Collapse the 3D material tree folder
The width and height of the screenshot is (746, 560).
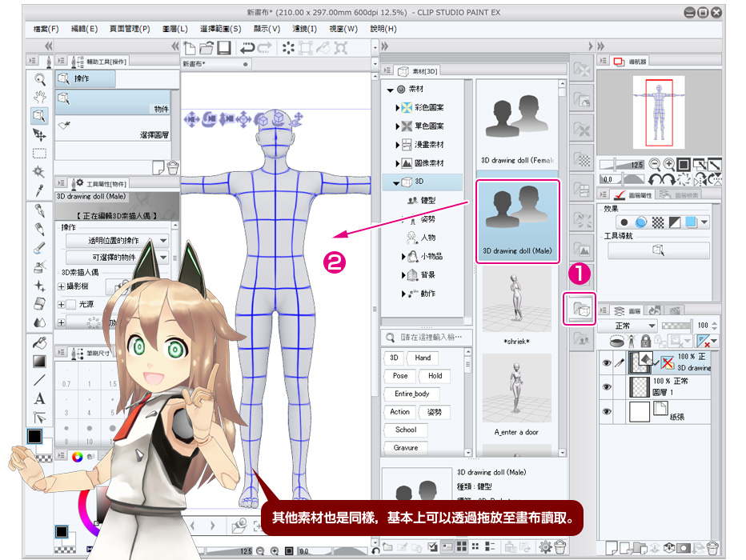point(395,183)
